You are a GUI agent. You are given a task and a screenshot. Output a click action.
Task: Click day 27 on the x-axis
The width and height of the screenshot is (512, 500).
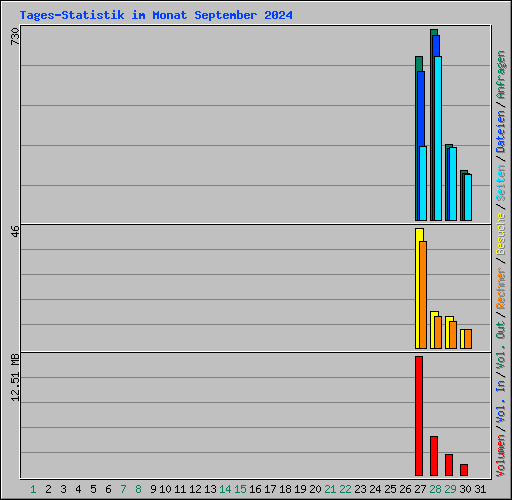click(x=420, y=489)
